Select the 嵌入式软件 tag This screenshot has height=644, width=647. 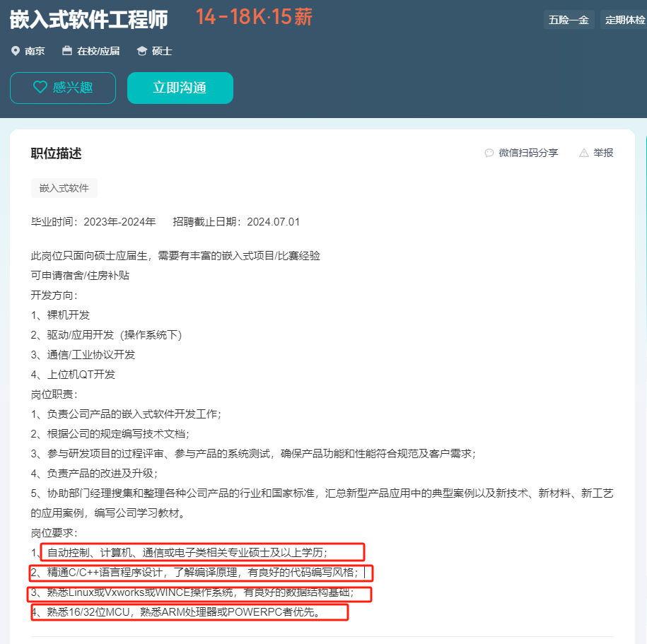click(64, 188)
